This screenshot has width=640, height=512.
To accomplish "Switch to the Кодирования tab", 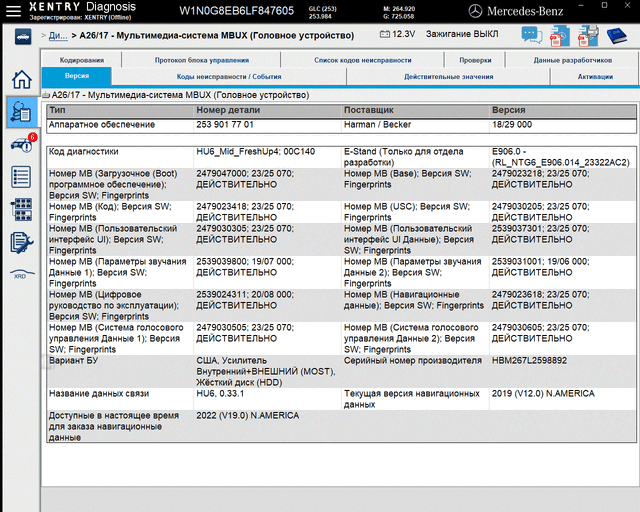I will (82, 61).
